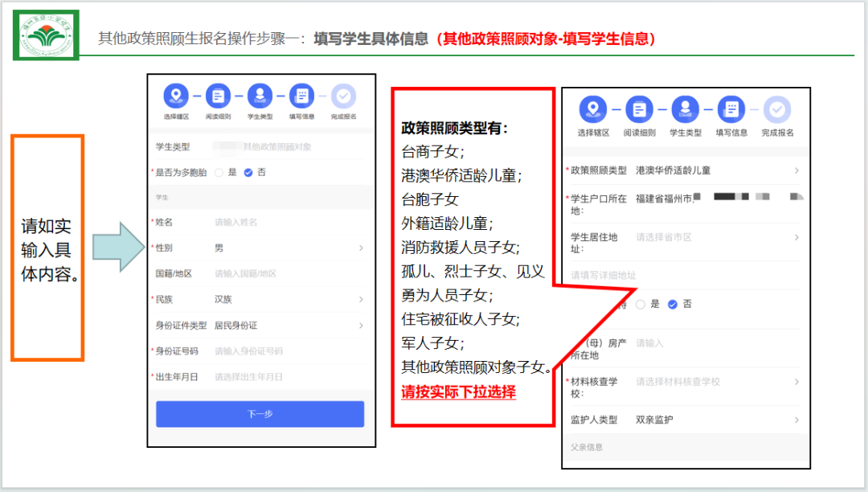Choose 是 radio in right phone form
The width and height of the screenshot is (868, 492).
tap(641, 305)
